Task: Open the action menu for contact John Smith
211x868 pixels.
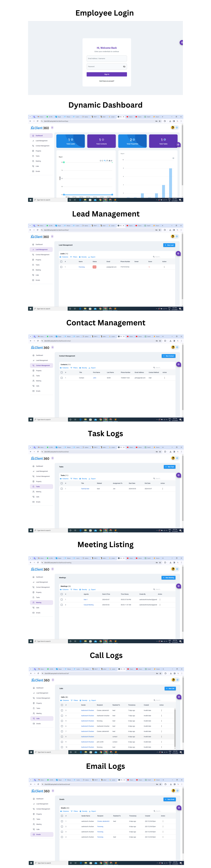Action: (164, 378)
